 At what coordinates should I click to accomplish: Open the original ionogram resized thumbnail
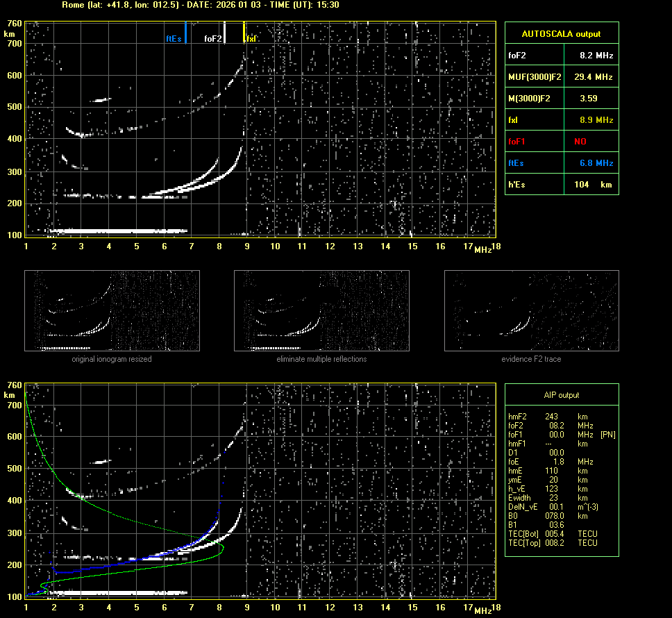pyautogui.click(x=112, y=310)
